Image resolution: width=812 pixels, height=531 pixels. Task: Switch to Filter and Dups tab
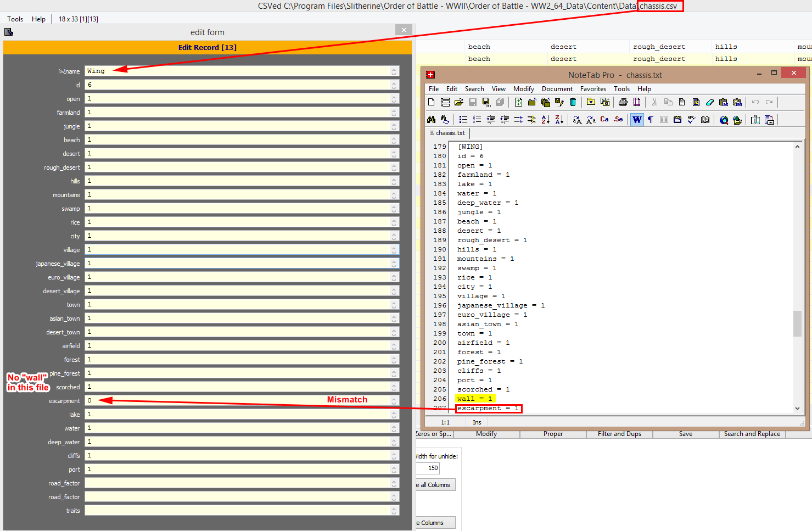[619, 434]
